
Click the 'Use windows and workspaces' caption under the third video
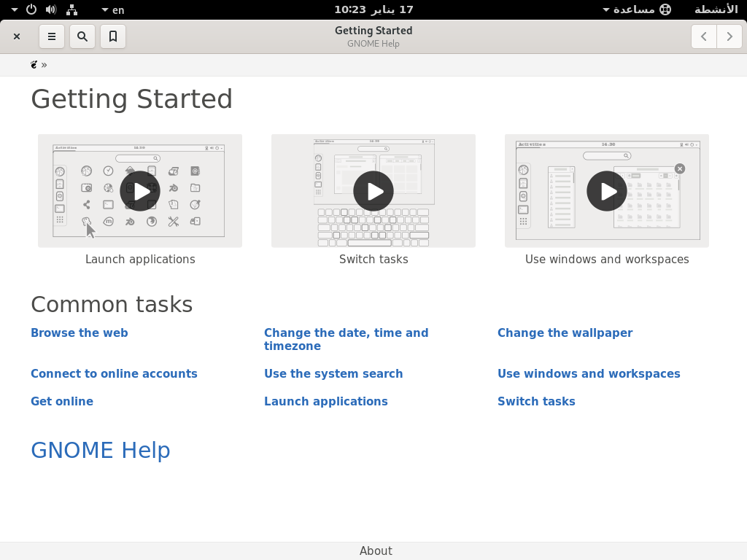tap(607, 260)
